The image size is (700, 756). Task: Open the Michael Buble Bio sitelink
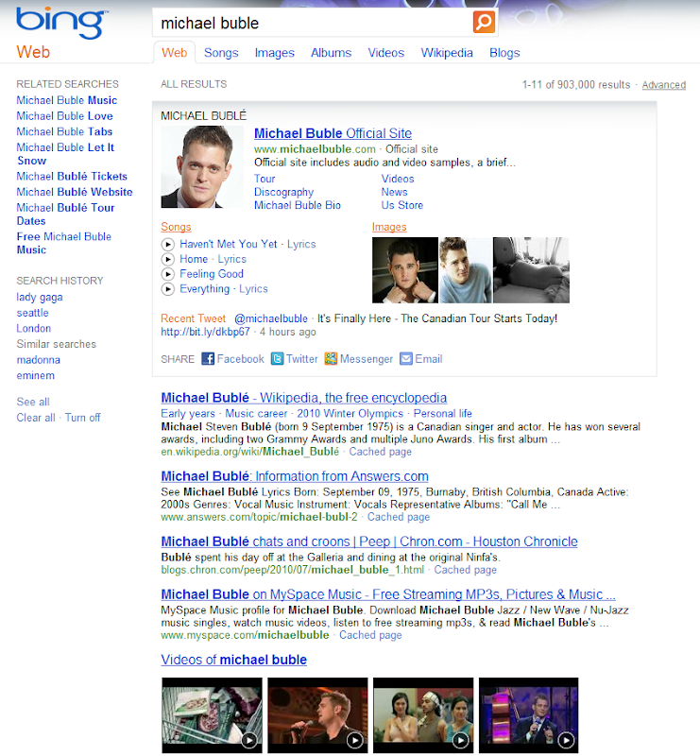pos(298,205)
